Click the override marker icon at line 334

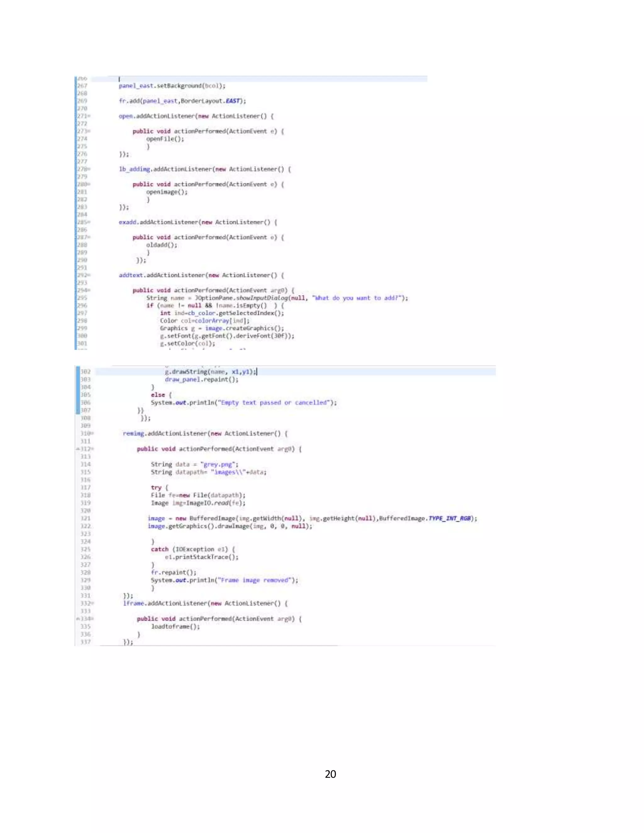78,619
